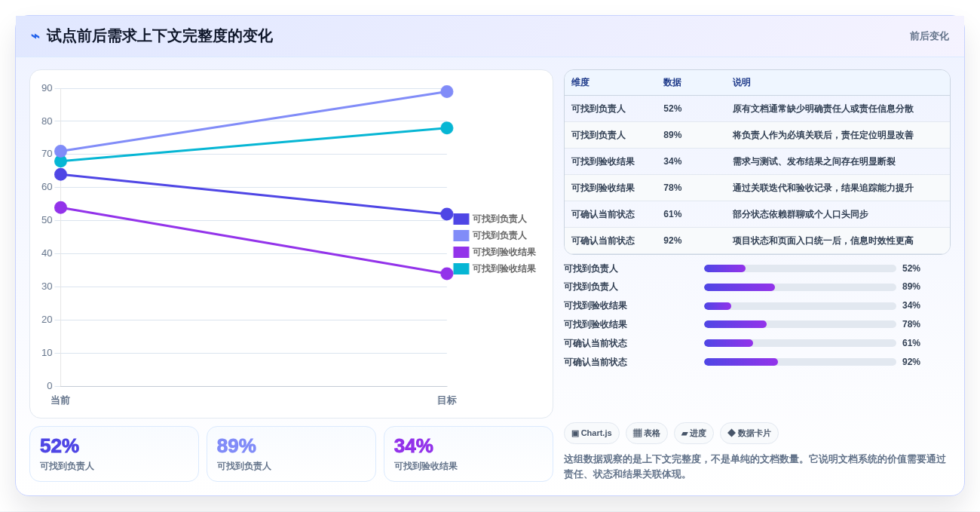Select the 进度 chip
The height and width of the screenshot is (512, 980).
[x=694, y=433]
